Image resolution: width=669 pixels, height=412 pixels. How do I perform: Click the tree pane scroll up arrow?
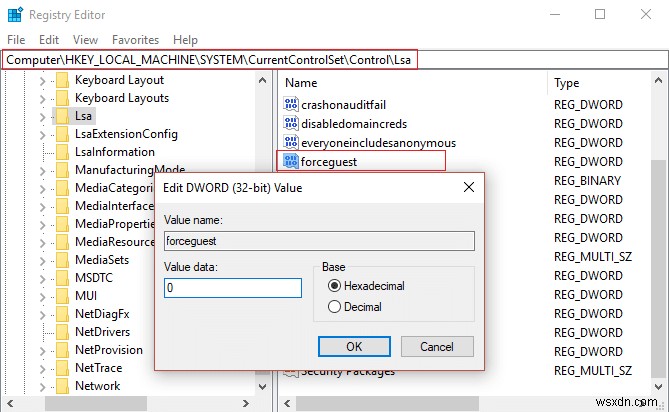262,80
